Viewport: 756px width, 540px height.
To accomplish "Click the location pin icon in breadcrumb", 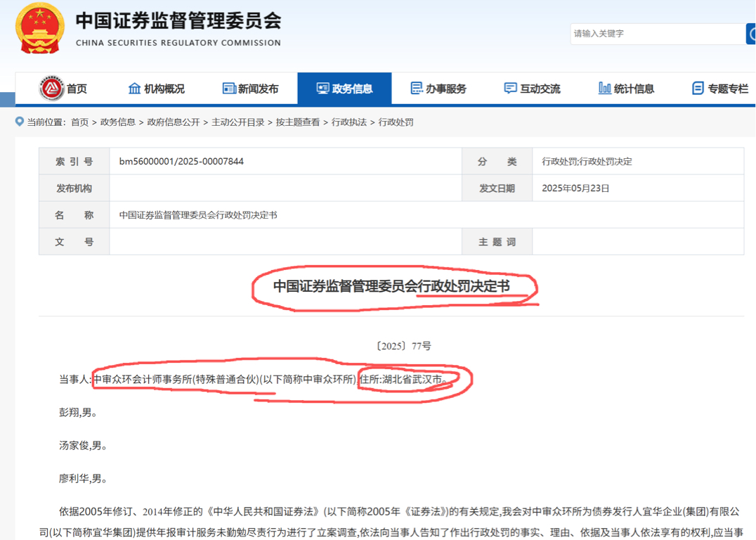I will click(x=19, y=122).
